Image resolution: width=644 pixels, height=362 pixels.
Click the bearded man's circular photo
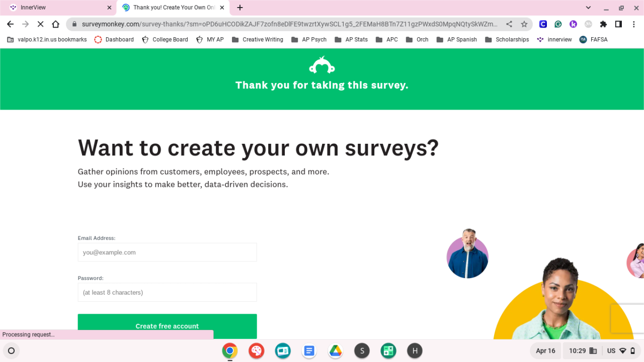pyautogui.click(x=467, y=254)
